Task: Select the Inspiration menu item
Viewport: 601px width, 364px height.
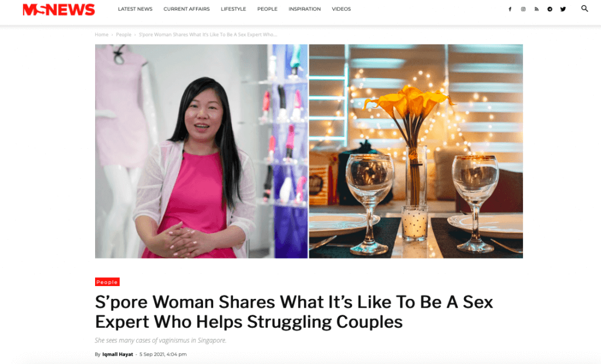Action: [305, 9]
